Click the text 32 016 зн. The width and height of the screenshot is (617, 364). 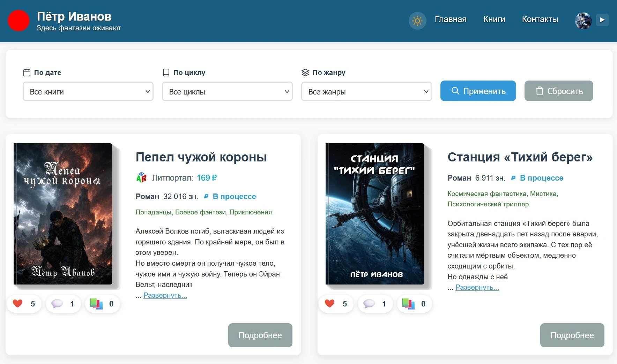coord(181,197)
